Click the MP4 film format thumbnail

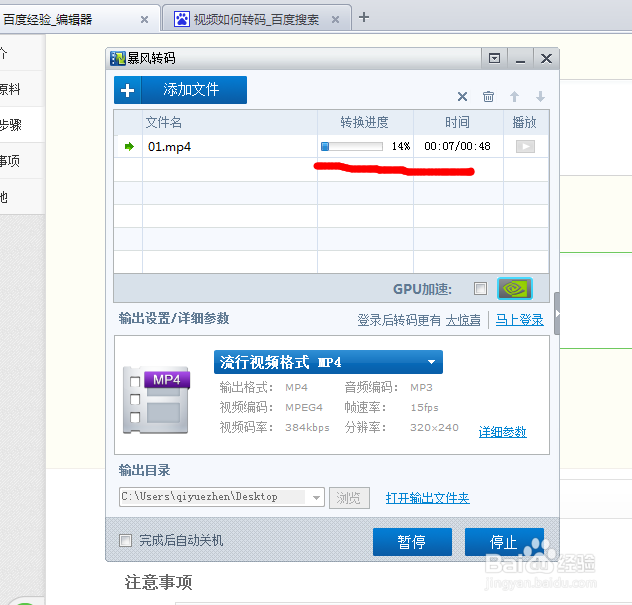[x=156, y=400]
